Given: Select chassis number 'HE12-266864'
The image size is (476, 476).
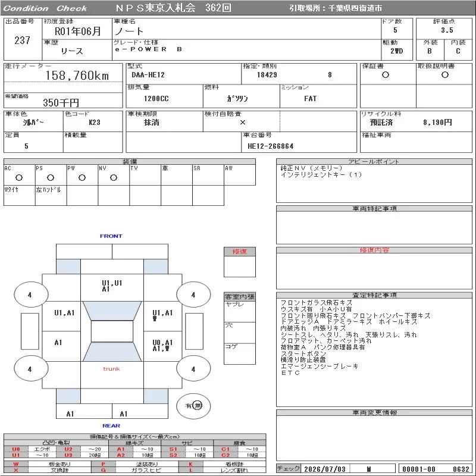Looking at the screenshot, I should pyautogui.click(x=271, y=146).
